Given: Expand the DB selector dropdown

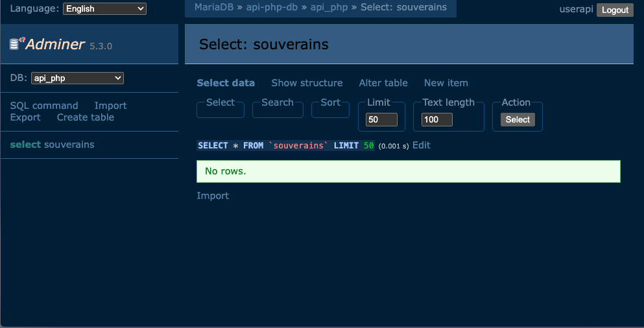Looking at the screenshot, I should pyautogui.click(x=77, y=78).
